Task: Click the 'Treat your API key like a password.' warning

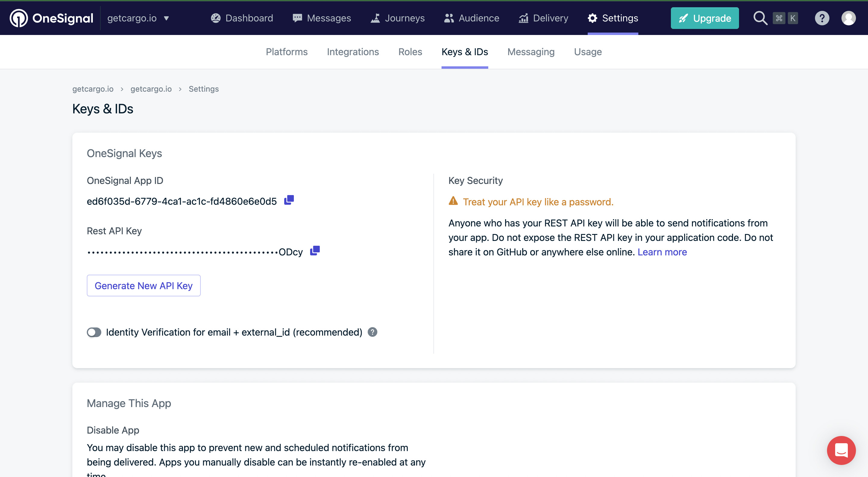Action: 538,202
